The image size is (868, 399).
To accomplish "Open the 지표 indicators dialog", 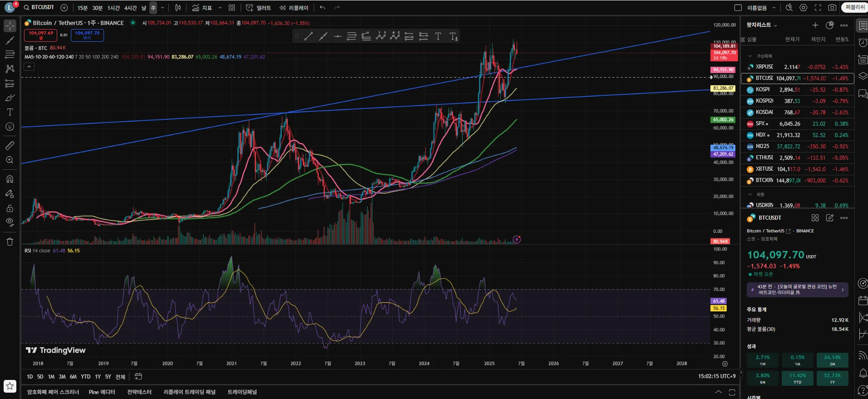I will (x=202, y=8).
